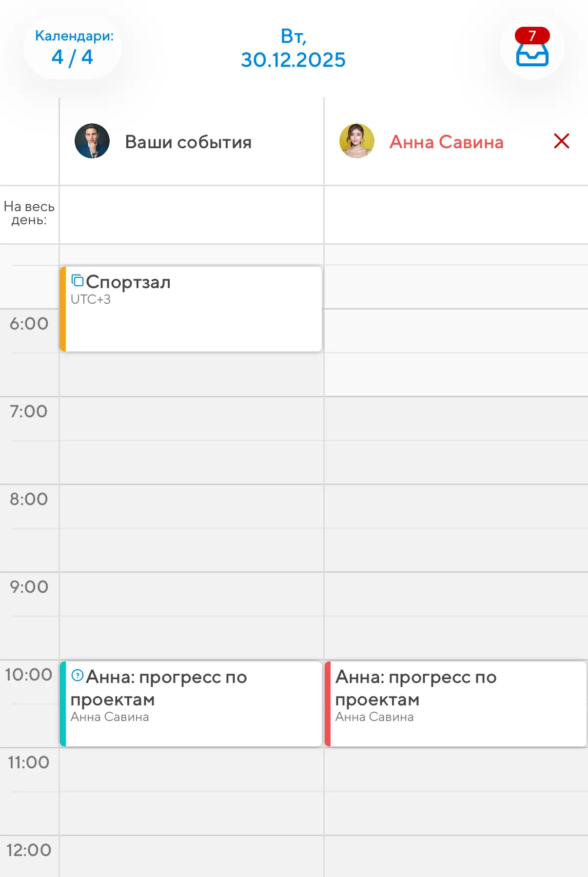Click the 8:00 time label
This screenshot has width=588, height=877.
tap(29, 499)
